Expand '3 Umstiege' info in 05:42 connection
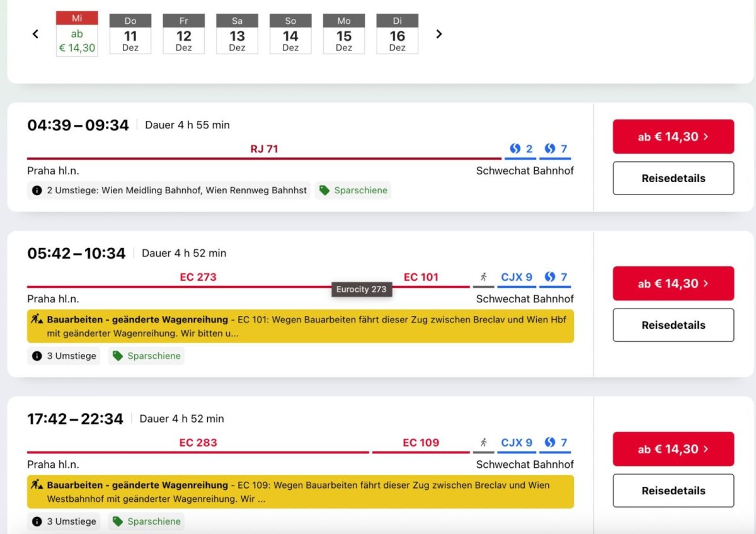This screenshot has width=756, height=534. tap(64, 356)
